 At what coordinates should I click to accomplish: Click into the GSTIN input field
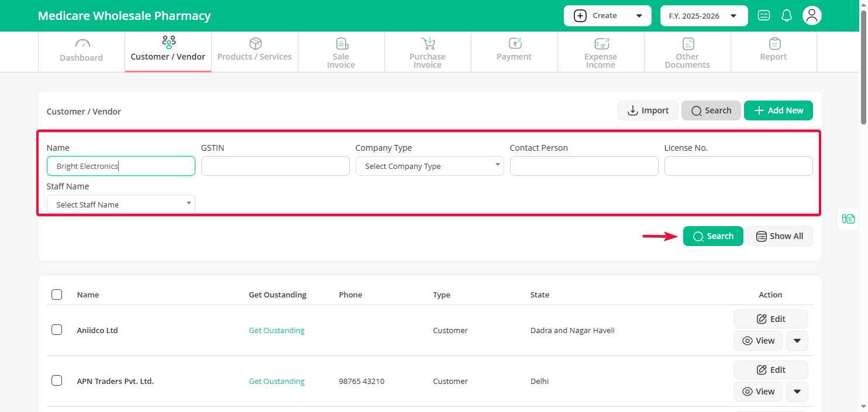(275, 166)
